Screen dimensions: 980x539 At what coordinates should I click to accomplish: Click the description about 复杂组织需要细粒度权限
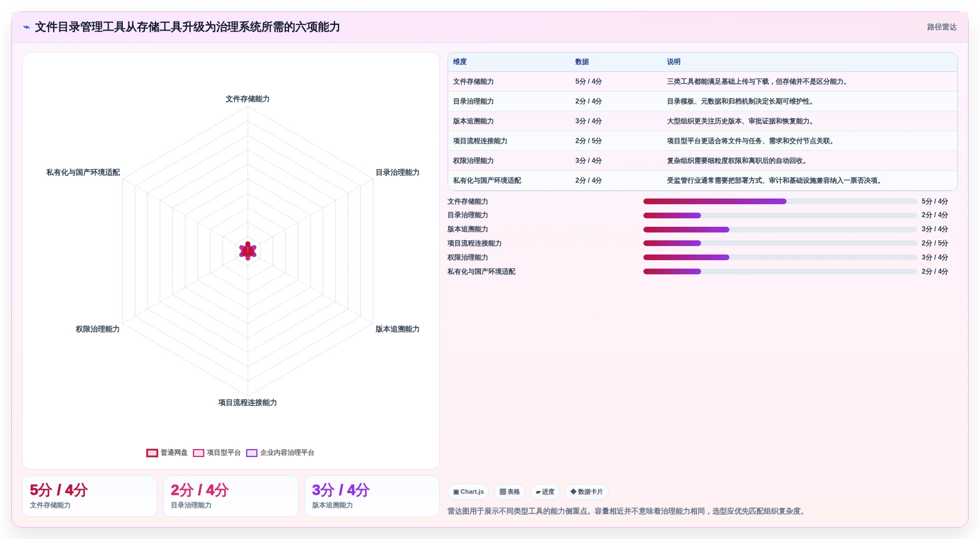[x=738, y=161]
